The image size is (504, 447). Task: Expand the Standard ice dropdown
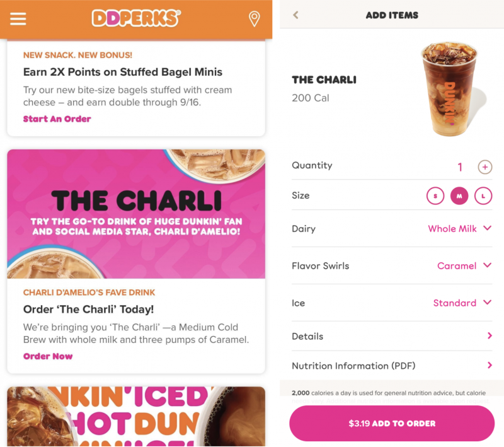pos(462,303)
